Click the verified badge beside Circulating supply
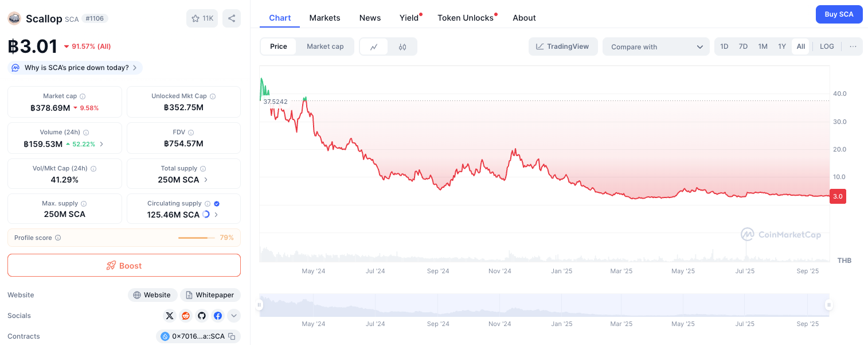 [217, 204]
